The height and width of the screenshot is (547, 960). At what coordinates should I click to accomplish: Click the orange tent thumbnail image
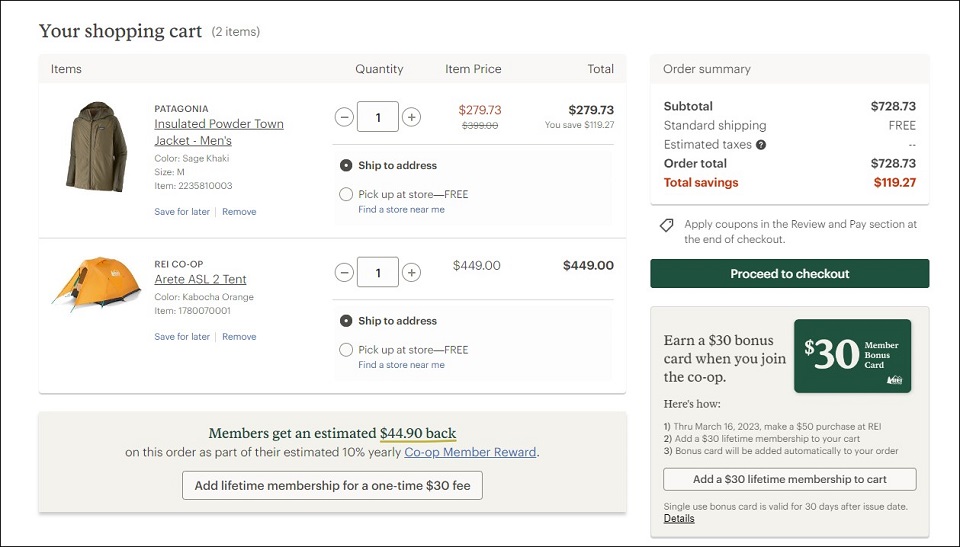(97, 284)
